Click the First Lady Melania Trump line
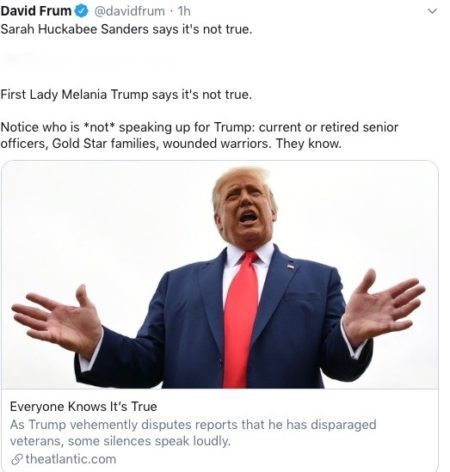 126,95
